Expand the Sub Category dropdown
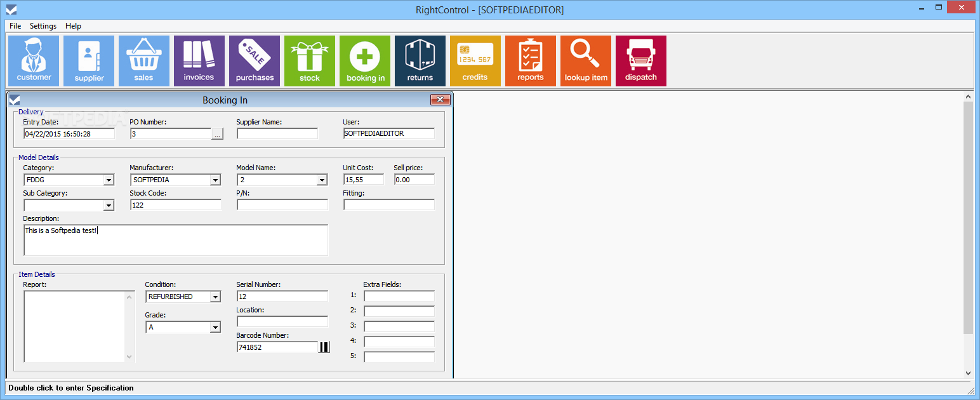Screen dimensions: 980x400 [x=109, y=205]
